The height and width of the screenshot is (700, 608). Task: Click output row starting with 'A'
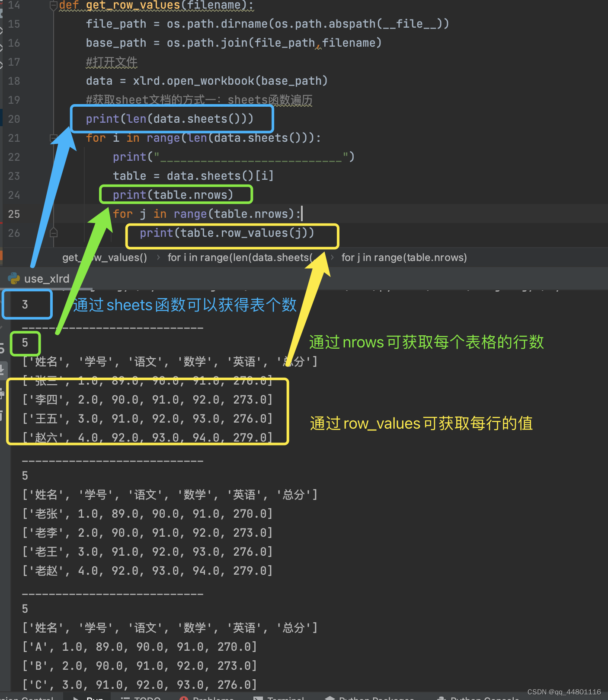tap(140, 647)
